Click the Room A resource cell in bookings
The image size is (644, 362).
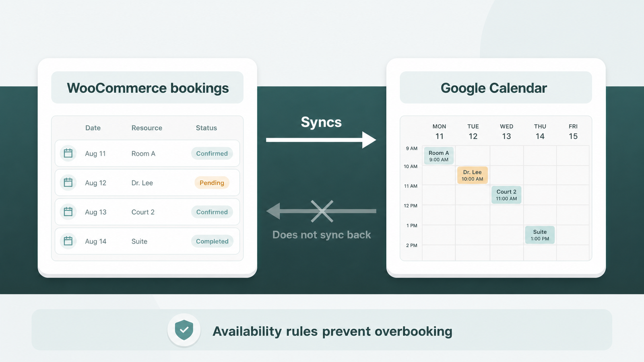pos(143,154)
